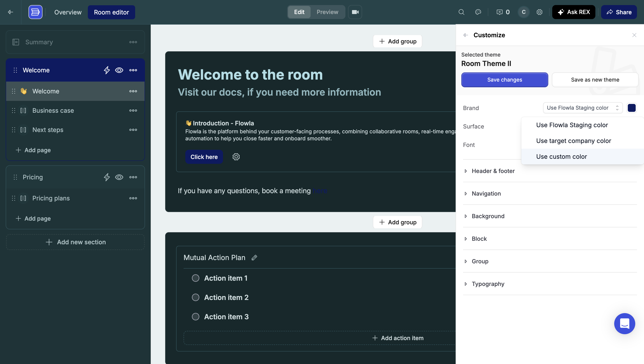Expand Navigation section
This screenshot has width=644, height=364.
point(550,194)
